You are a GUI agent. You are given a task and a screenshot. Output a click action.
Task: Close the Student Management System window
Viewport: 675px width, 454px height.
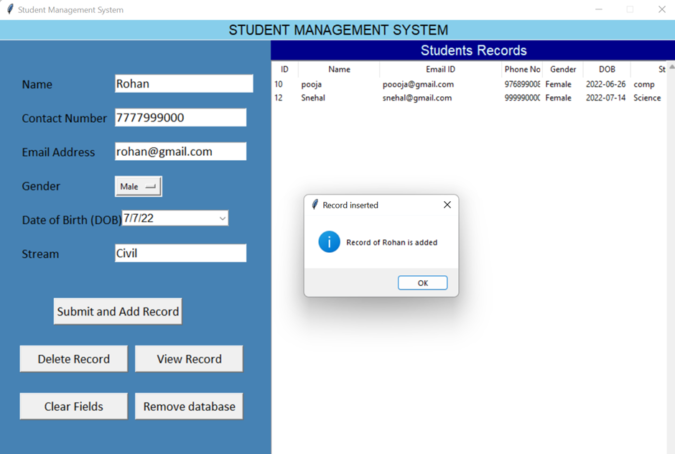point(662,9)
